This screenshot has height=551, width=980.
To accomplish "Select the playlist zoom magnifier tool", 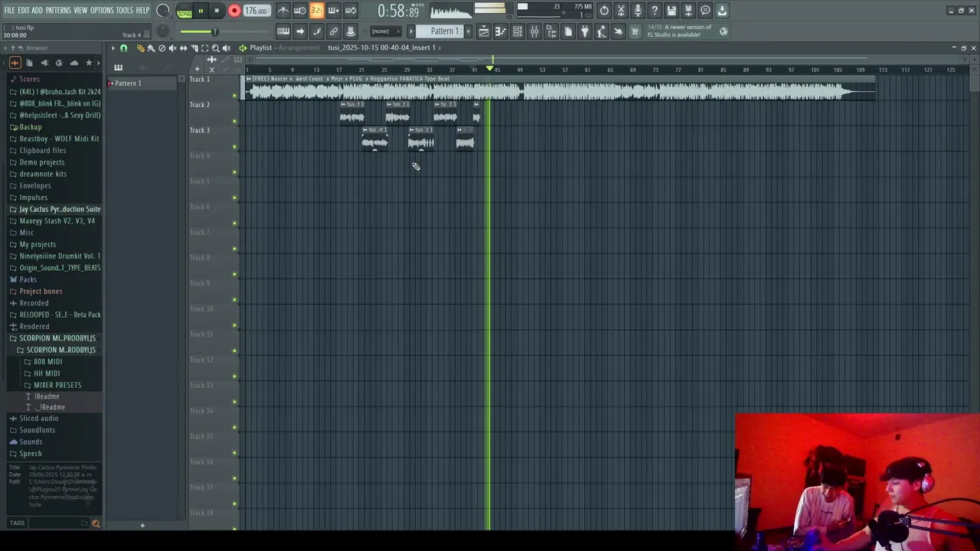I will coord(215,47).
